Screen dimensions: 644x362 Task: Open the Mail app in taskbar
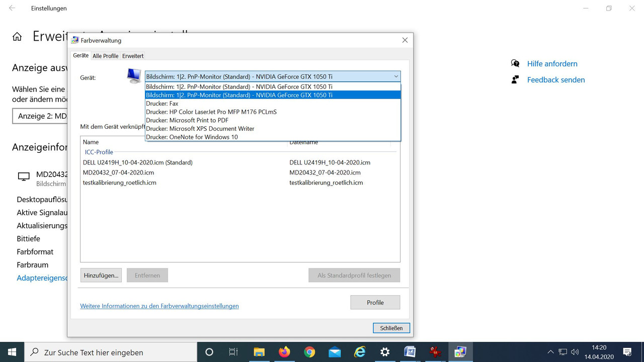pos(335,352)
